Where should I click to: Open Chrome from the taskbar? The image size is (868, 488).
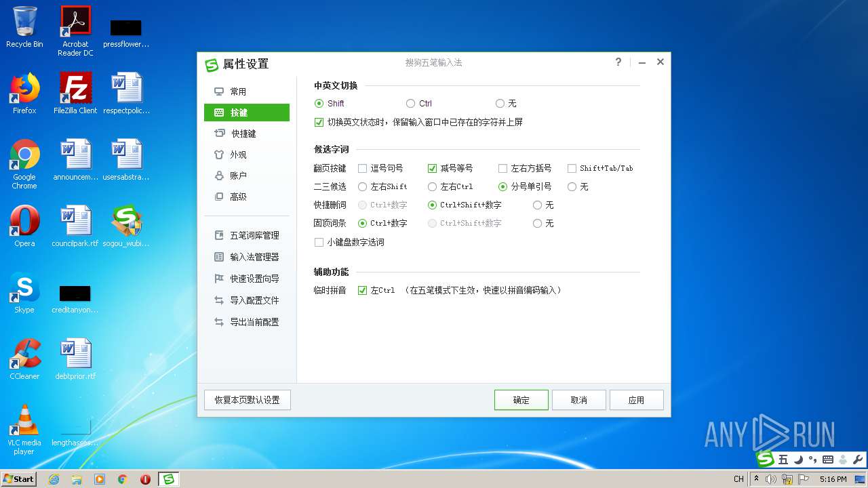123,479
